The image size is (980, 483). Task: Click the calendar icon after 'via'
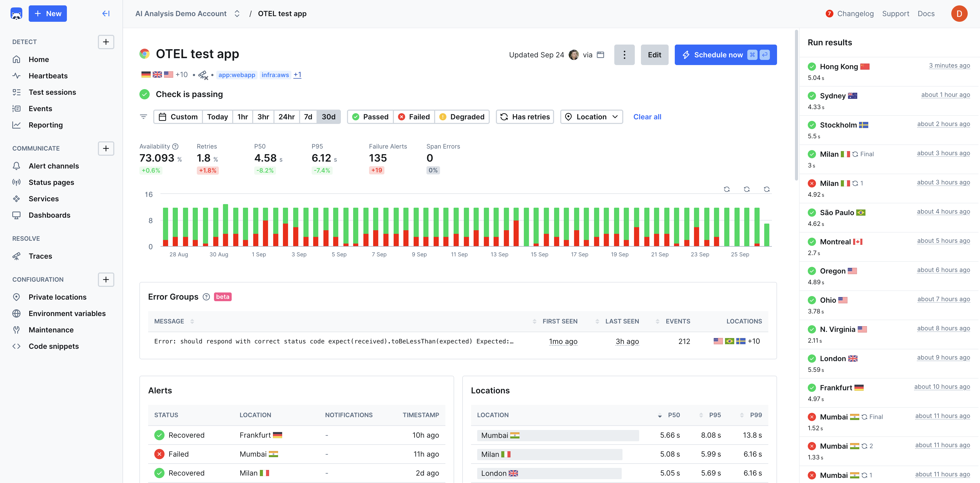600,55
